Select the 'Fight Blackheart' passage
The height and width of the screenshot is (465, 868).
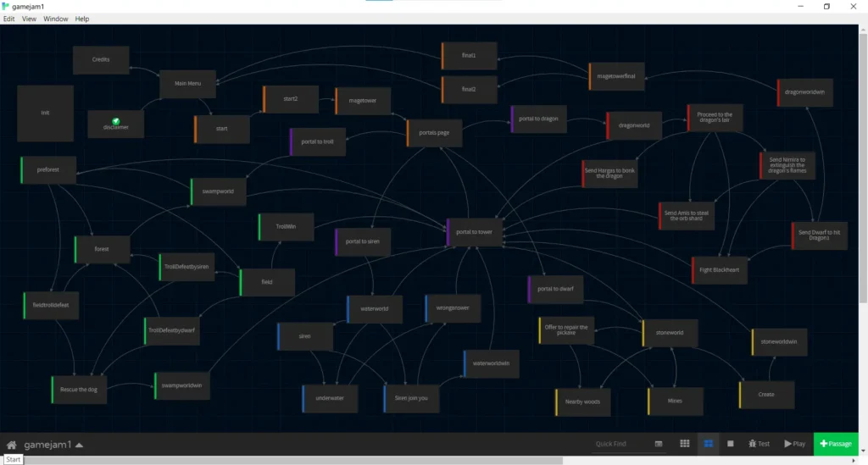point(721,270)
